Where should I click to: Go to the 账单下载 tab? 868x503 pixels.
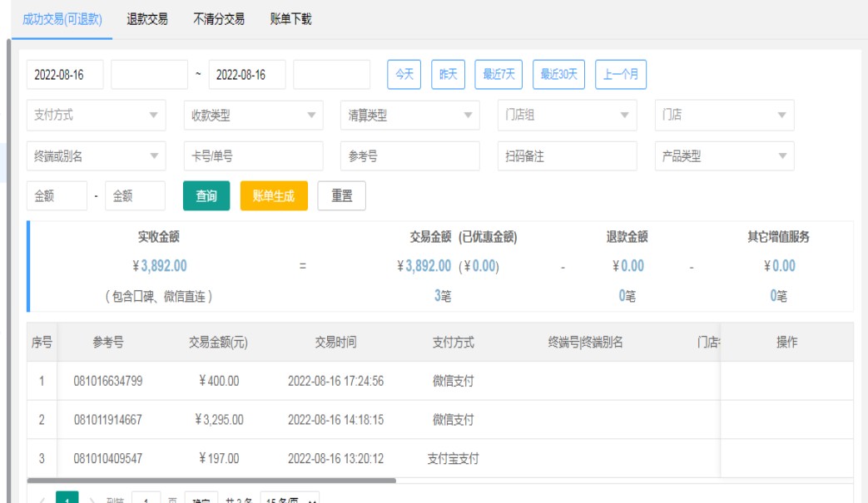click(291, 19)
